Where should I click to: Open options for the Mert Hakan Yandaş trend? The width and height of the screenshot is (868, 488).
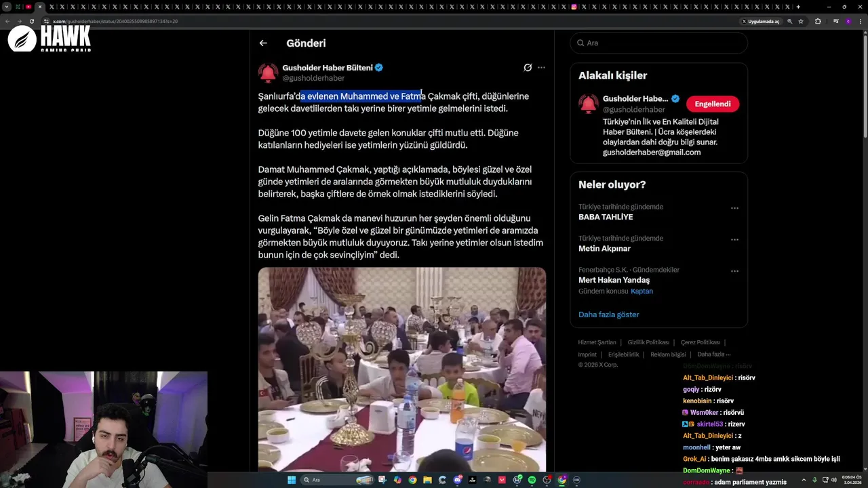[734, 271]
